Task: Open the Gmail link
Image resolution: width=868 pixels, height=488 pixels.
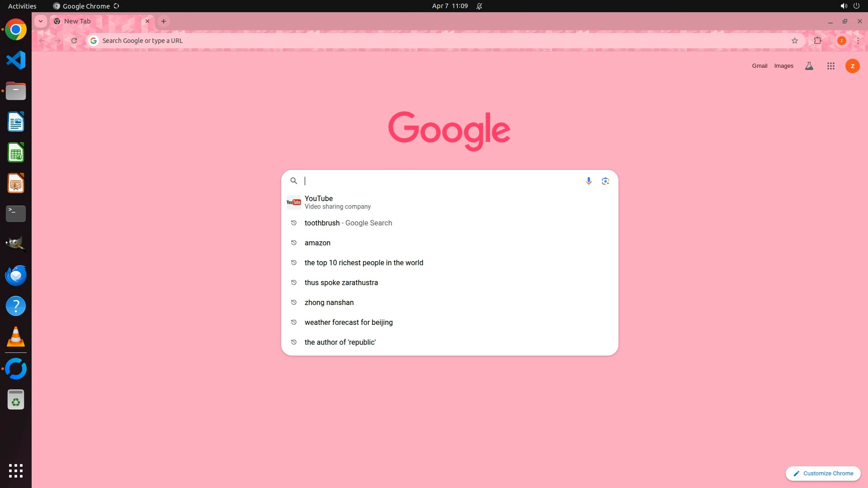Action: coord(759,66)
